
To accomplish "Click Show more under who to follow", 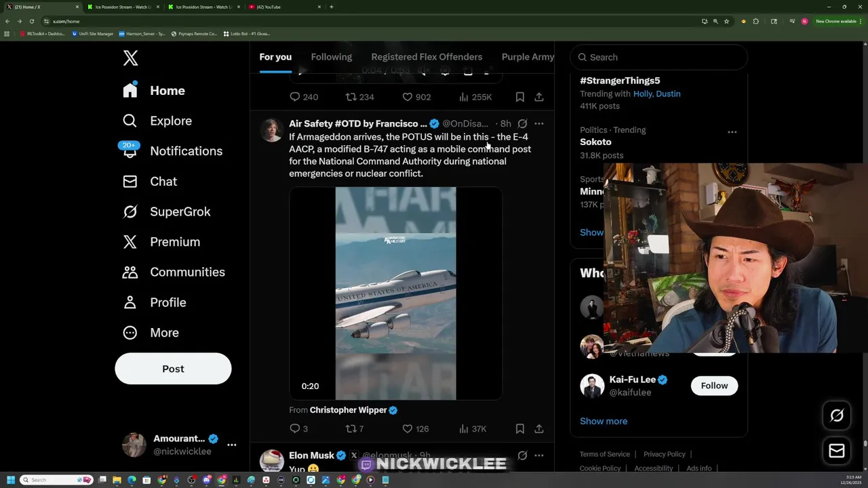I will click(x=604, y=421).
